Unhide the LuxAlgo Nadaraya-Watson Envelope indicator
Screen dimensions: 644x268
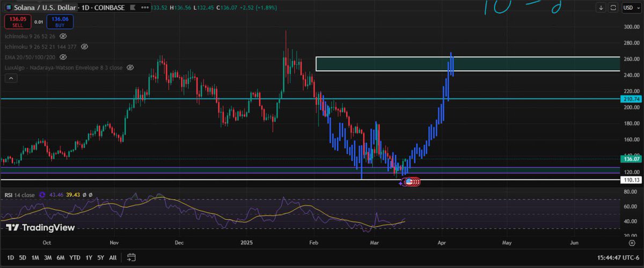[129, 68]
